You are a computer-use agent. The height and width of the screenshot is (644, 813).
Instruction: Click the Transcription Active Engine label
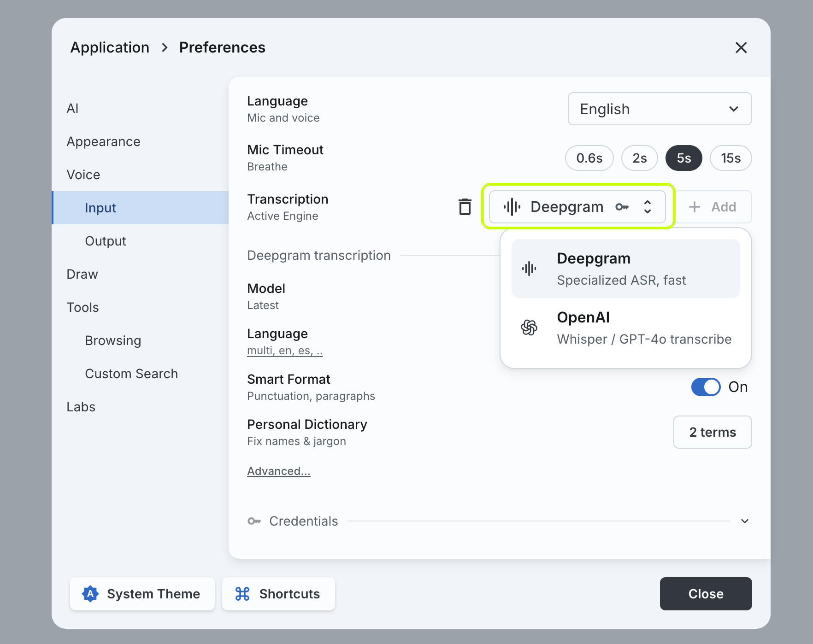(x=288, y=207)
